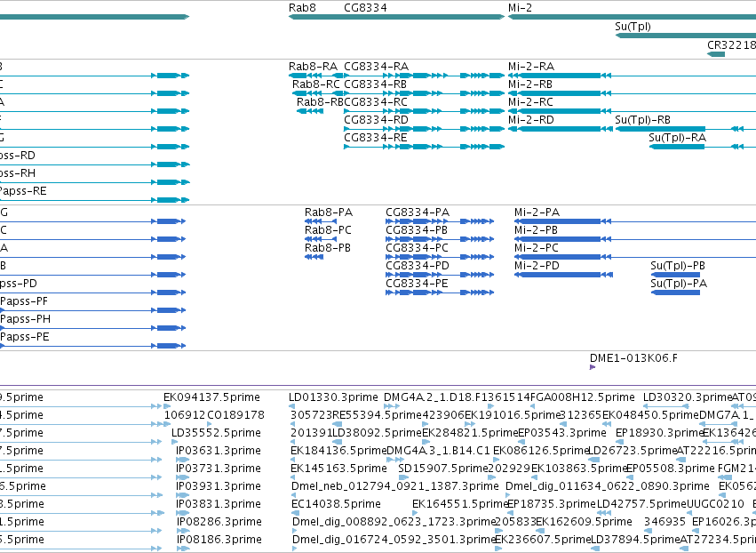Open protein label CG8334-PC
Image resolution: width=756 pixels, height=553 pixels.
[x=417, y=248]
